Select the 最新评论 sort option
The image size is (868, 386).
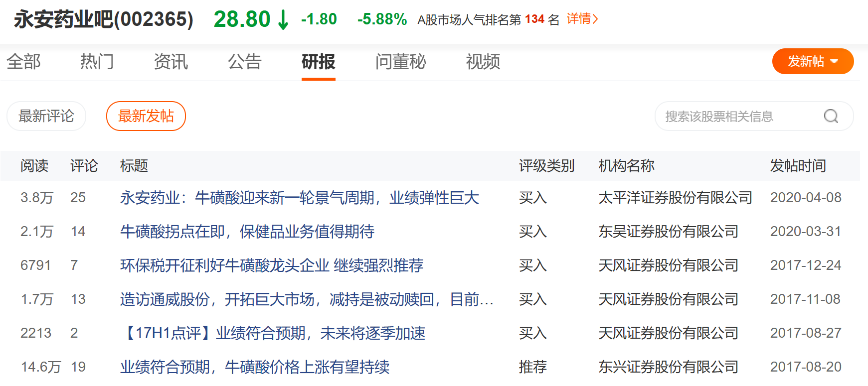click(46, 116)
